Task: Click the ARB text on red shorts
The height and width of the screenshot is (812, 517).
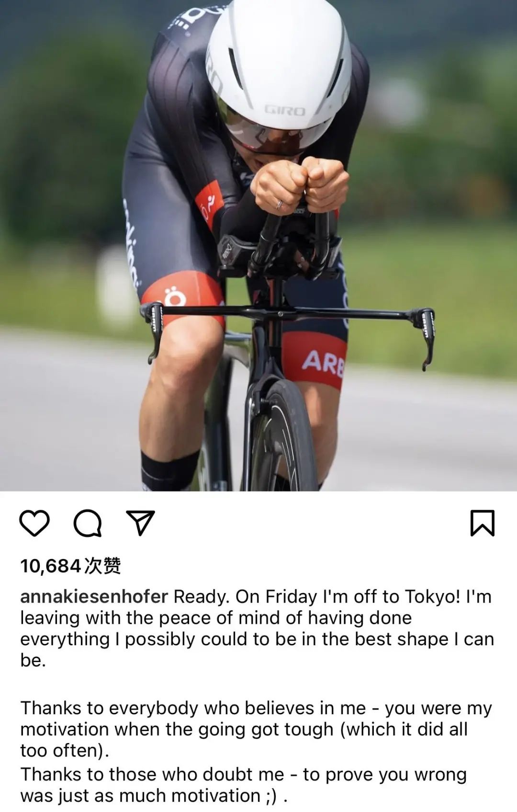Action: [323, 363]
